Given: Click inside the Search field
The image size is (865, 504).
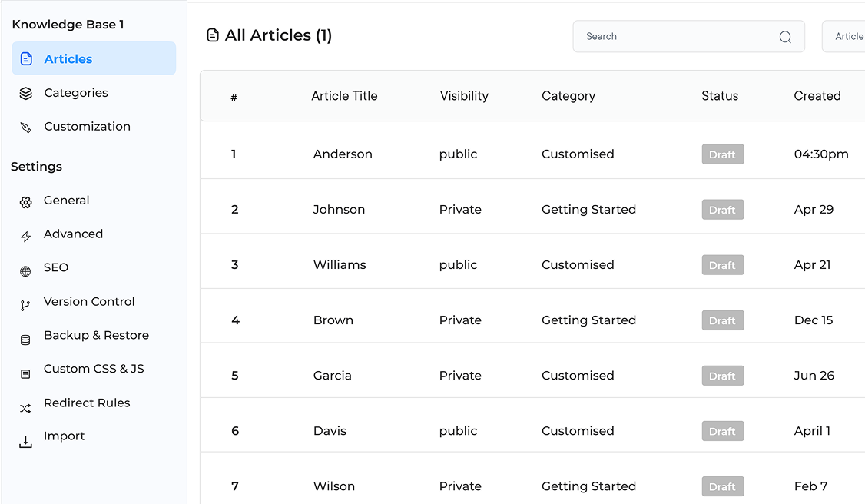Looking at the screenshot, I should [x=688, y=36].
